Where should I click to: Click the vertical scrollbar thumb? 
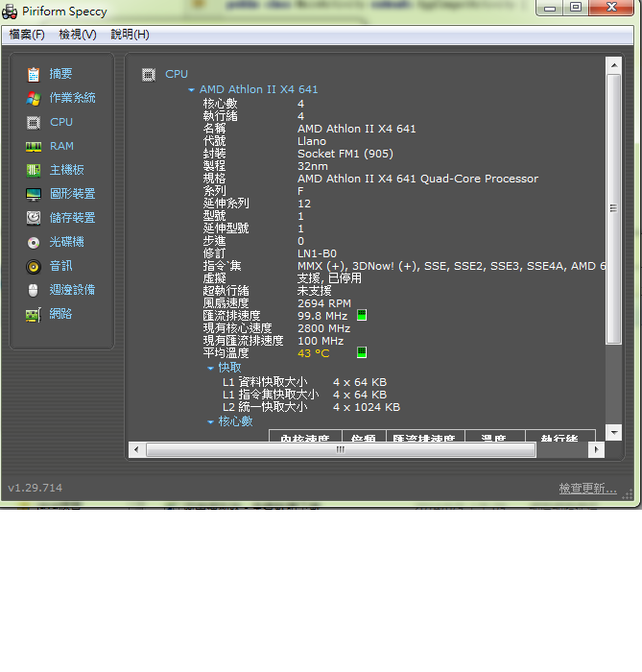point(614,208)
